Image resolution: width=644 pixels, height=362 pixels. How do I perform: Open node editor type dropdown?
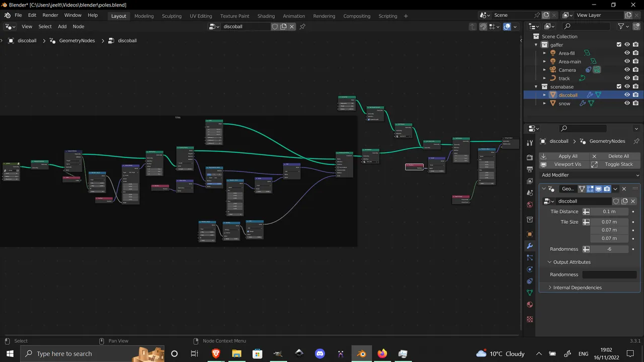click(x=10, y=27)
